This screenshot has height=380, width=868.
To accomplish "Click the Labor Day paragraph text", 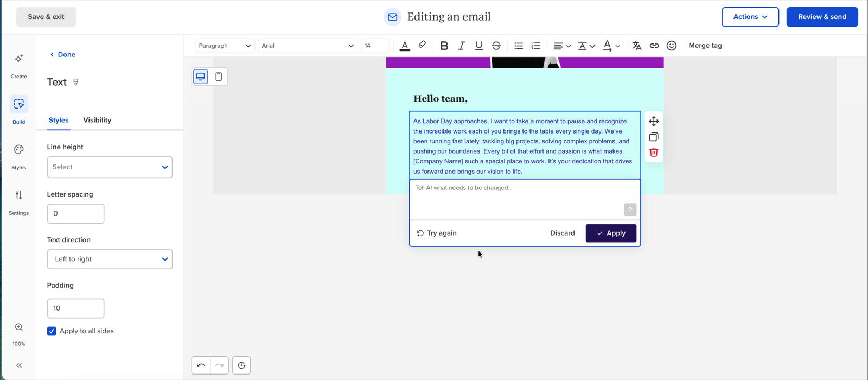I will pyautogui.click(x=525, y=146).
